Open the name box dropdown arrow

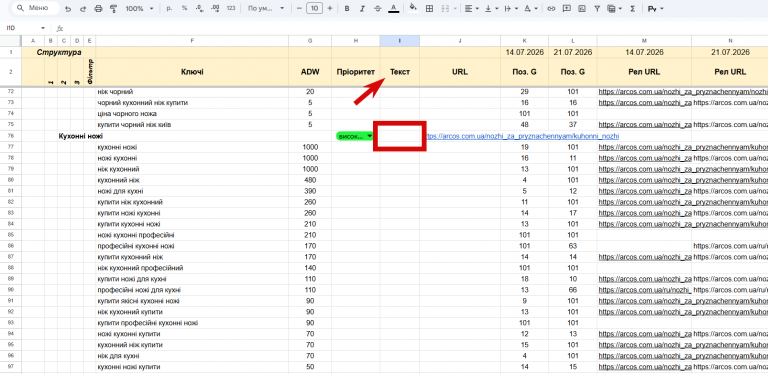click(x=43, y=28)
